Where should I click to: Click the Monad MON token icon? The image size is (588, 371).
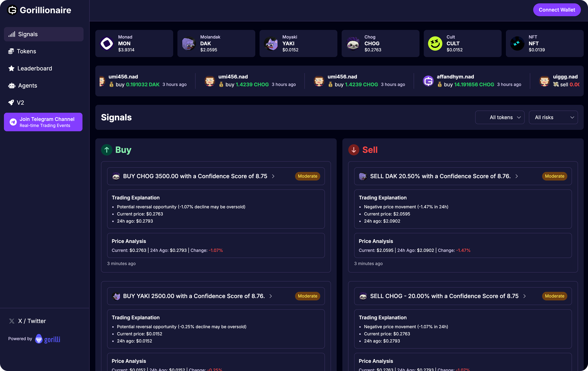[x=107, y=44]
